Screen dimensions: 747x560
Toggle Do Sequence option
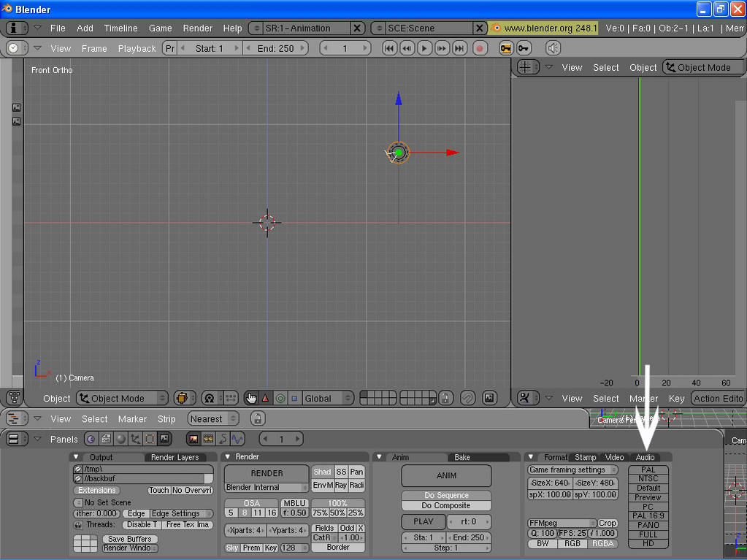click(446, 495)
